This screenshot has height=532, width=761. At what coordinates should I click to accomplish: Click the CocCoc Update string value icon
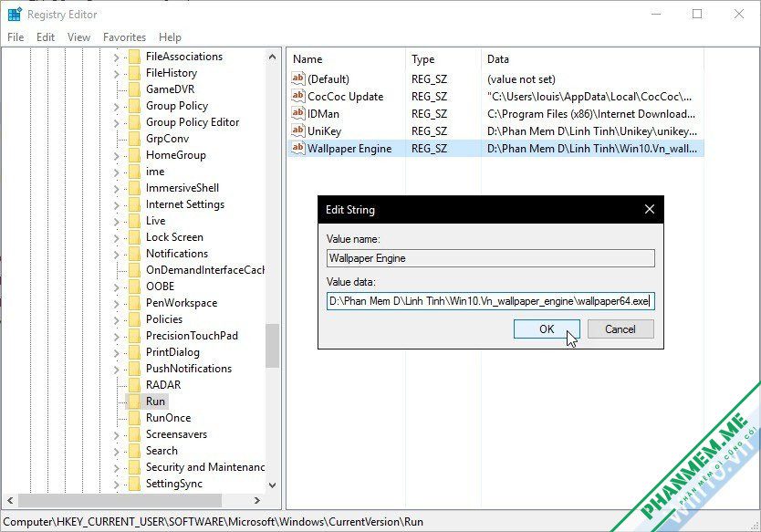(x=298, y=96)
